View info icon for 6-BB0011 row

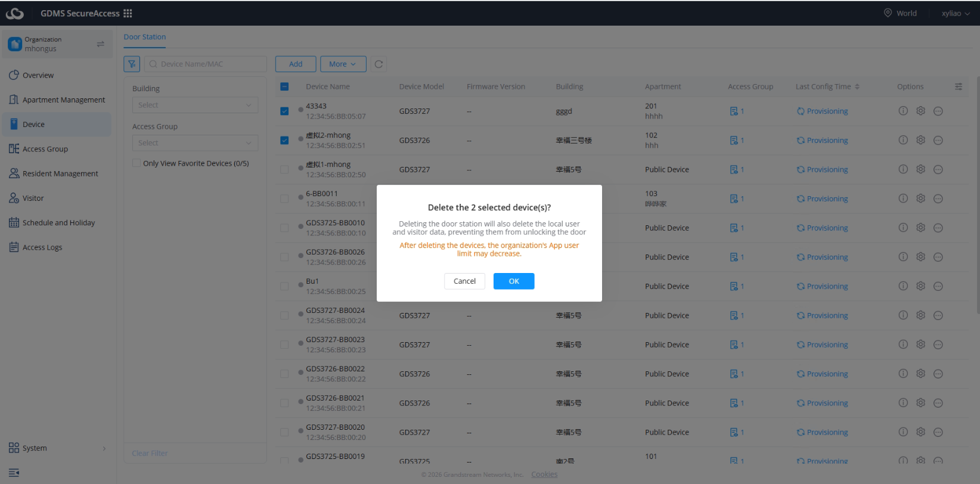[x=903, y=198]
